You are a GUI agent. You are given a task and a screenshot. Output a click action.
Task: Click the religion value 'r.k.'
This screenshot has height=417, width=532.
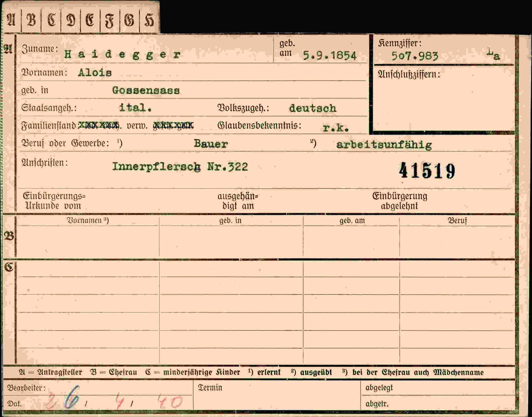click(336, 128)
